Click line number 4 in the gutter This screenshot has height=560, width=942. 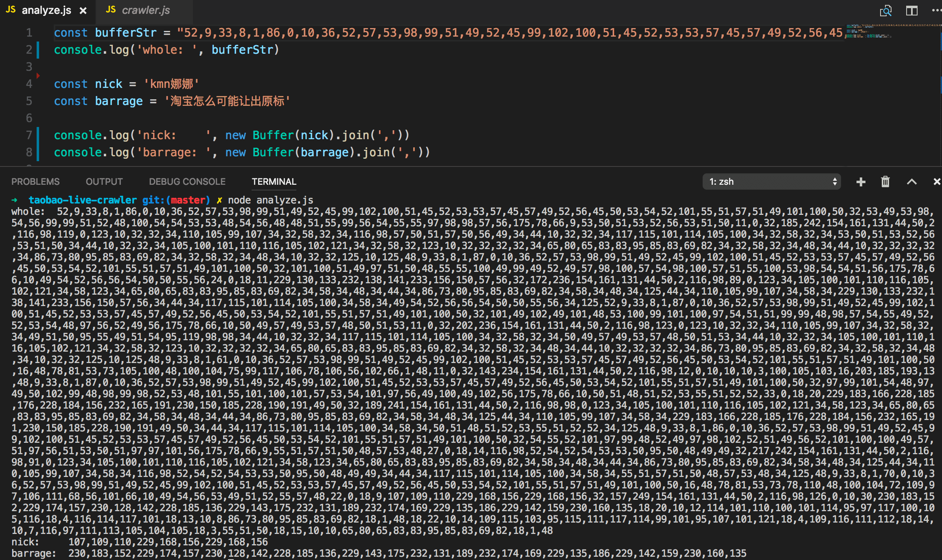(29, 84)
